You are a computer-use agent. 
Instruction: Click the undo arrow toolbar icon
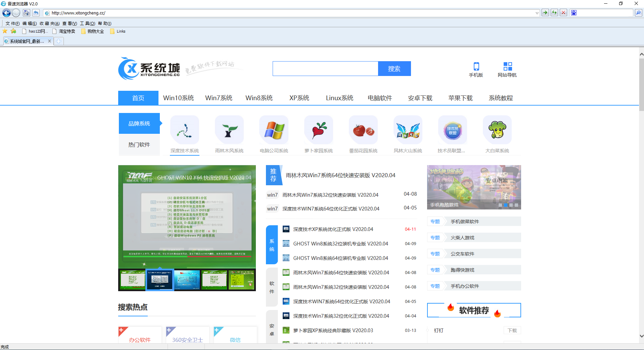[x=36, y=13]
